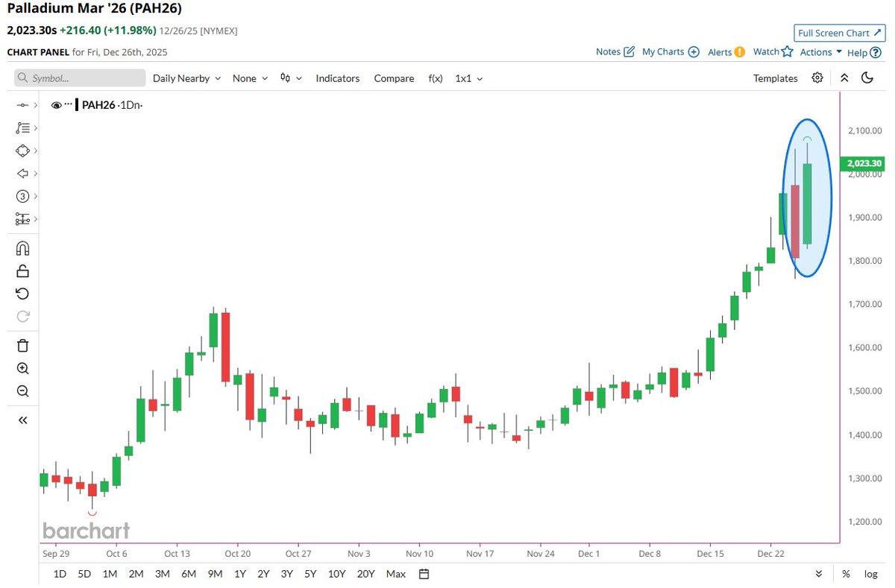Open the Notes edit icon

(x=629, y=51)
